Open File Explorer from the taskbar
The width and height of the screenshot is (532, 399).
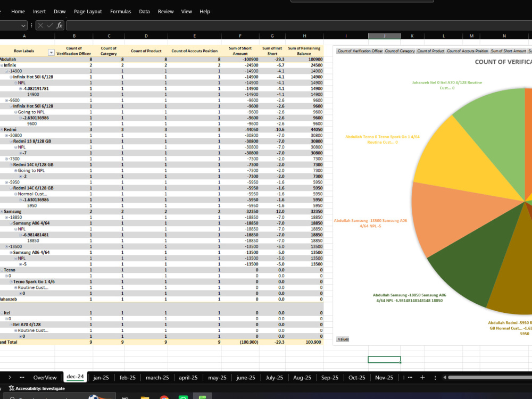(x=145, y=397)
